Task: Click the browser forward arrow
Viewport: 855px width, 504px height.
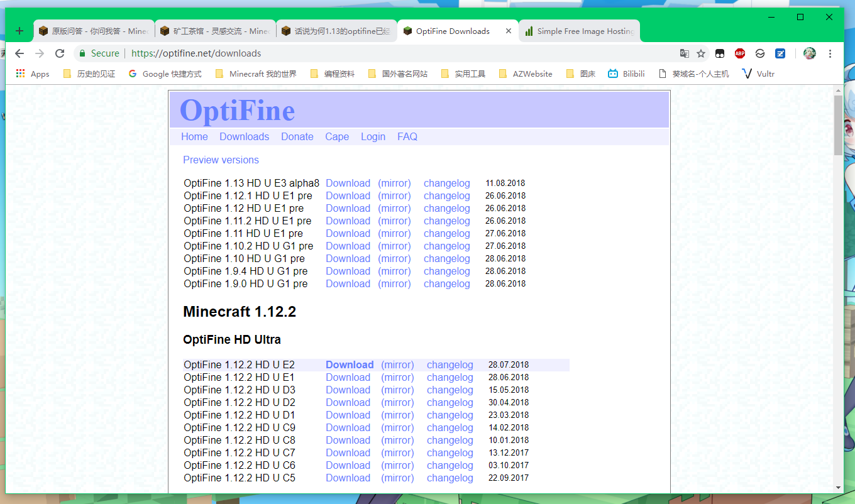Action: click(40, 53)
